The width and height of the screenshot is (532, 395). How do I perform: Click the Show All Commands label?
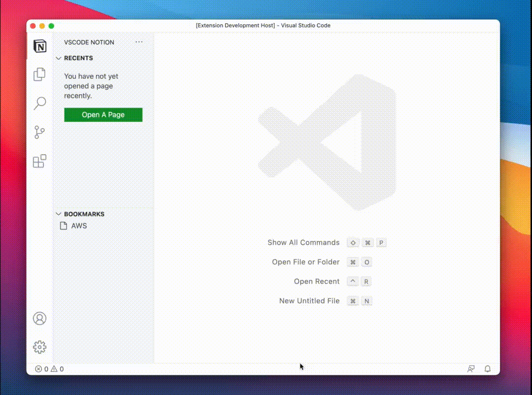coord(303,243)
